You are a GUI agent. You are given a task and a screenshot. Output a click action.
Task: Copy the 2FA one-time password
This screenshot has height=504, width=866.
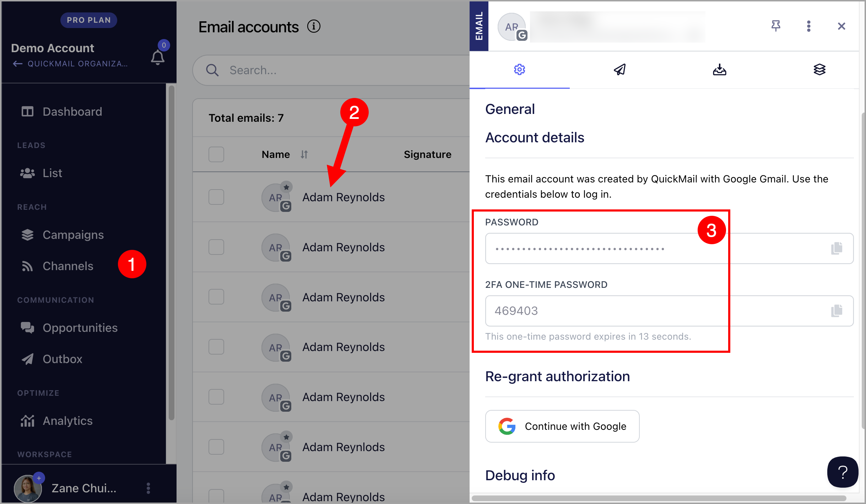[x=837, y=311]
